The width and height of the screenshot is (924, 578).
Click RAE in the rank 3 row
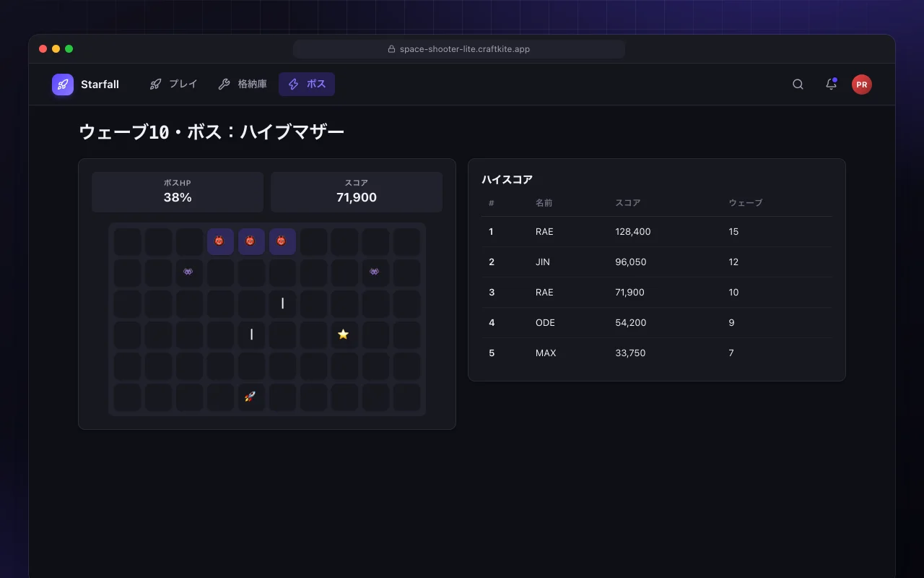(x=544, y=293)
